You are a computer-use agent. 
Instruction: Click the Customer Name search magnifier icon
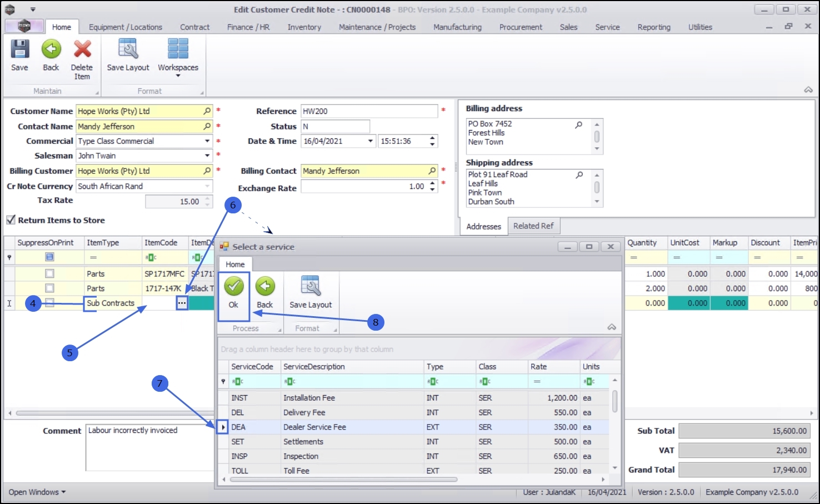coord(207,111)
